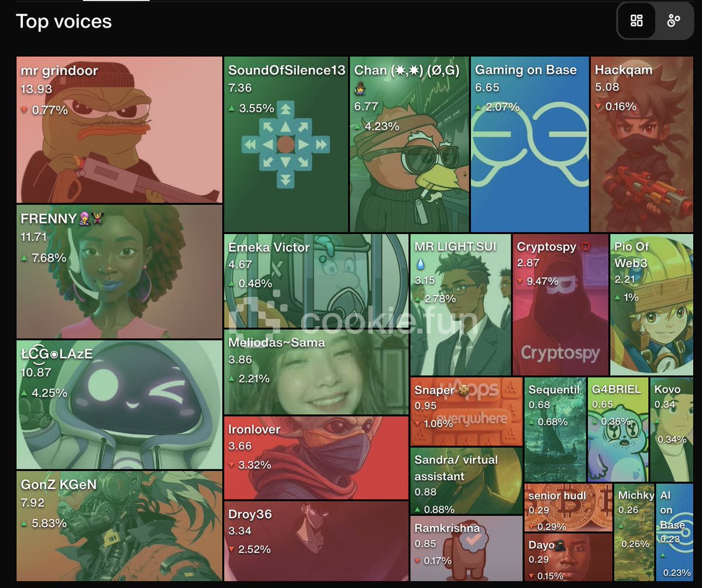The width and height of the screenshot is (702, 588).
Task: Select the SoundOfSilence13 tile
Action: point(286,145)
